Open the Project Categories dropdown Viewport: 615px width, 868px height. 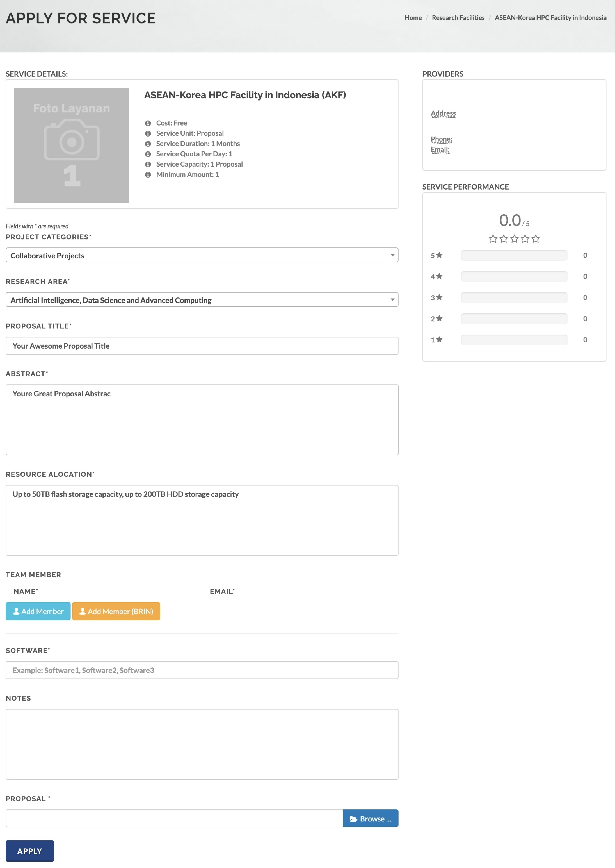202,255
